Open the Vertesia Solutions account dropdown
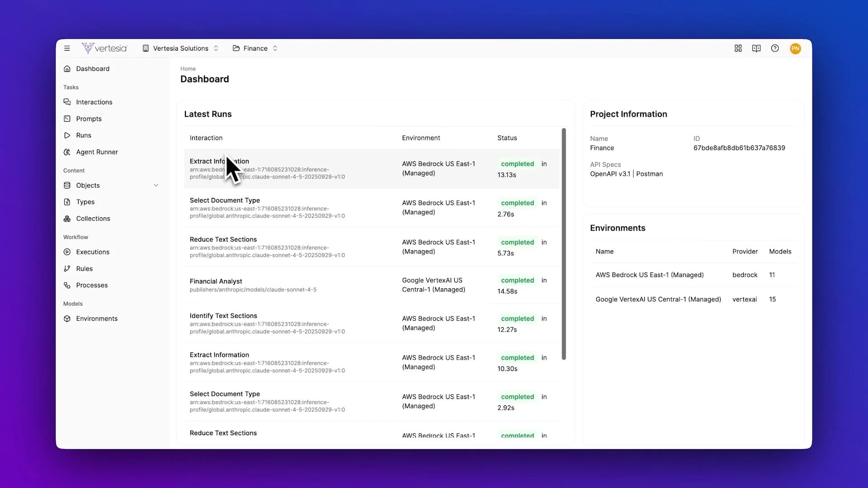Viewport: 868px width, 488px height. pyautogui.click(x=180, y=48)
